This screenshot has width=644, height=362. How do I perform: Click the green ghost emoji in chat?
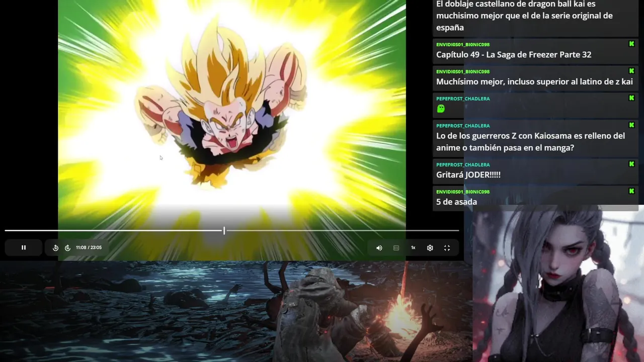point(441,109)
